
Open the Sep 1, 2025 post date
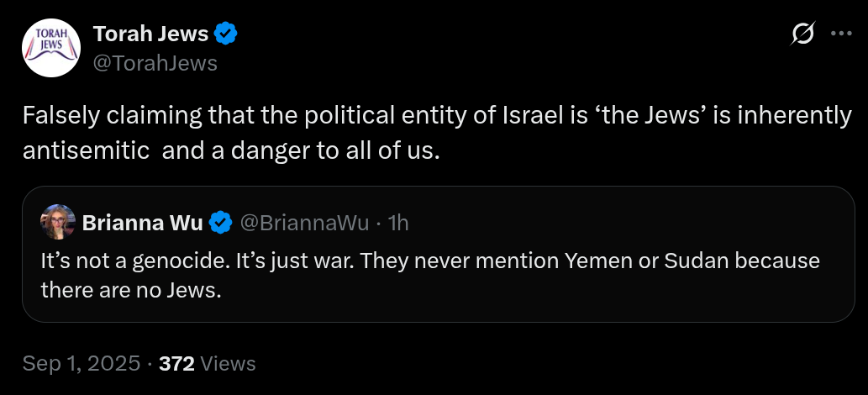(81, 363)
